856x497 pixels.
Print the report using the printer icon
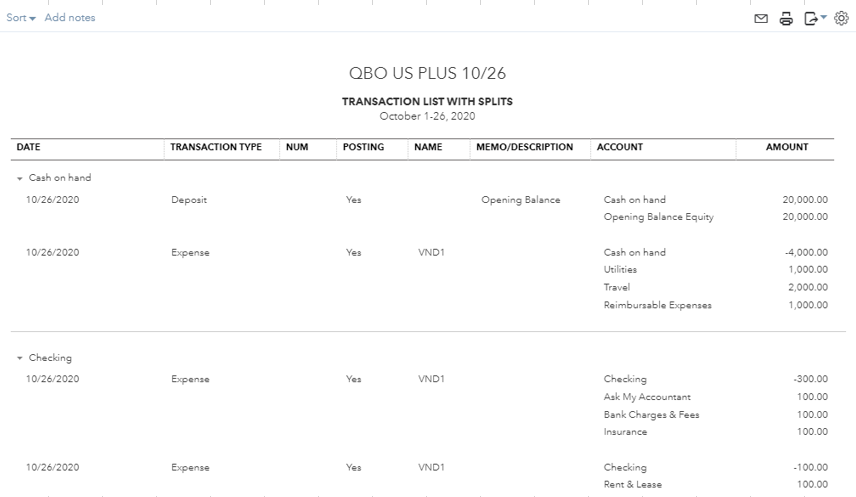786,18
